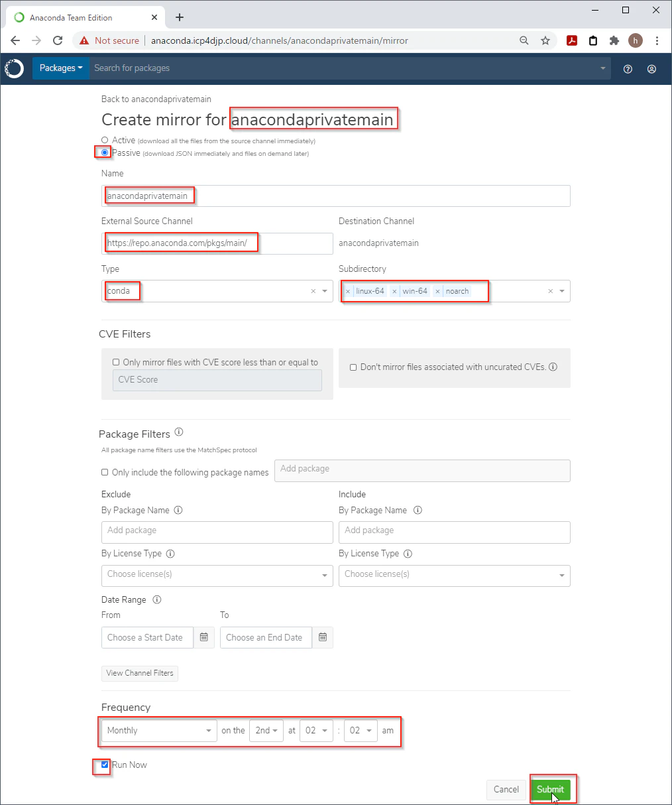Click the View Channel Filters button
The width and height of the screenshot is (672, 805).
click(x=140, y=673)
